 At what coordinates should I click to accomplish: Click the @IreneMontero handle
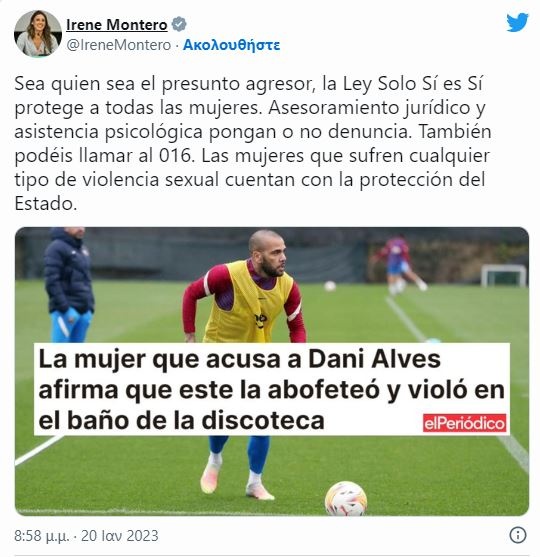[x=119, y=45]
